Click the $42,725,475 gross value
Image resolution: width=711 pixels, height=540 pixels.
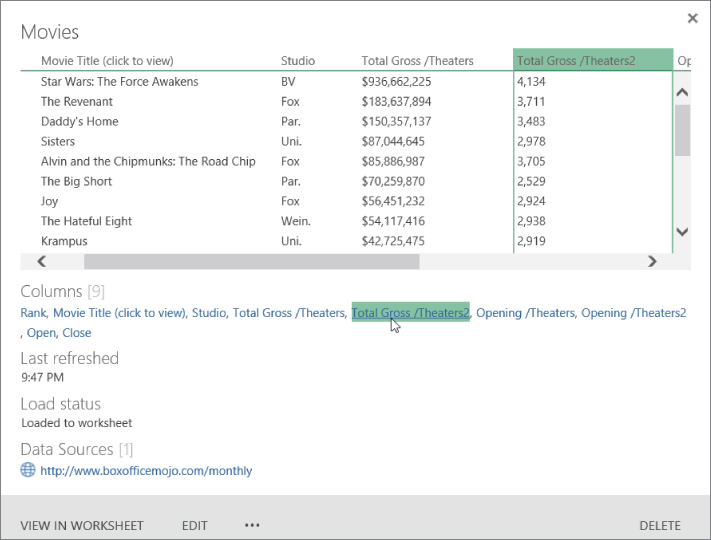click(x=393, y=241)
